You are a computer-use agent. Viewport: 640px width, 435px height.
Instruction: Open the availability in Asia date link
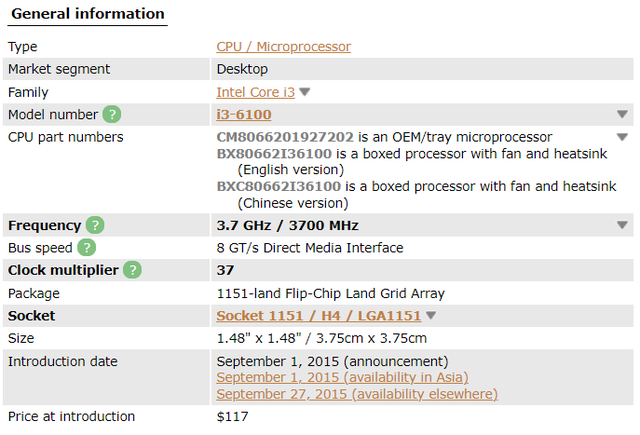click(x=342, y=377)
